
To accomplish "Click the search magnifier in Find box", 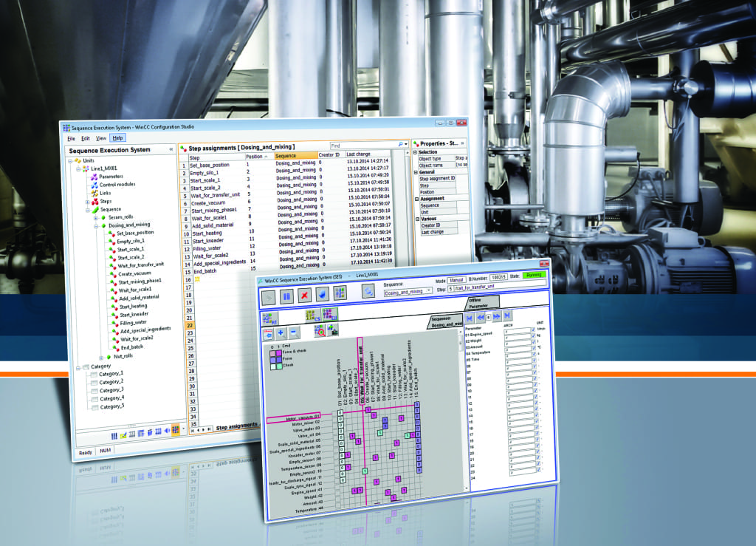I will 400,144.
